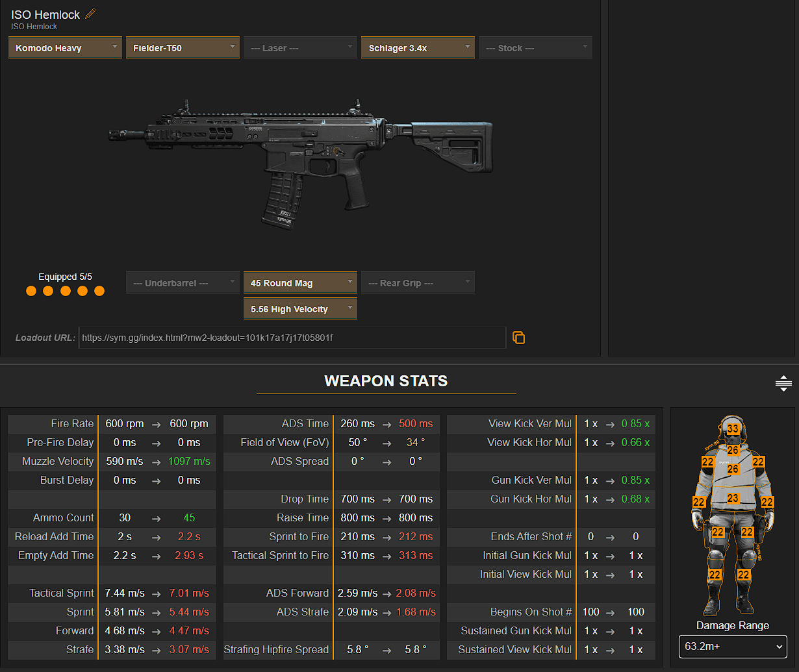
Task: Click the Drop Time row label
Action: coord(305,499)
